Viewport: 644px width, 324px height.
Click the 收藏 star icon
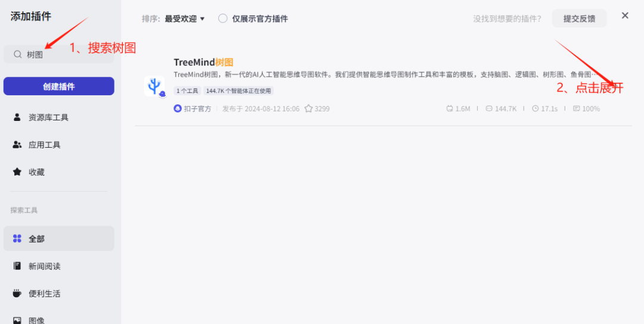[17, 172]
